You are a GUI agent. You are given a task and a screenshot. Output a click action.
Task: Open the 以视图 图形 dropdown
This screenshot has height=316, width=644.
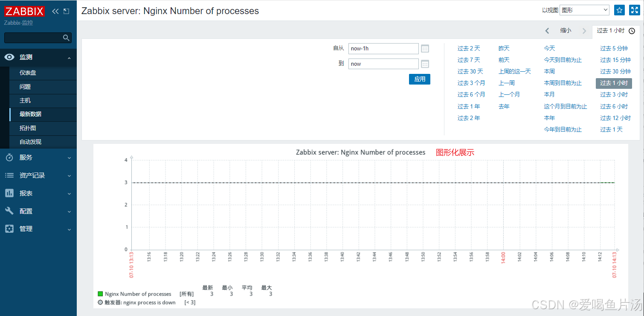point(584,10)
